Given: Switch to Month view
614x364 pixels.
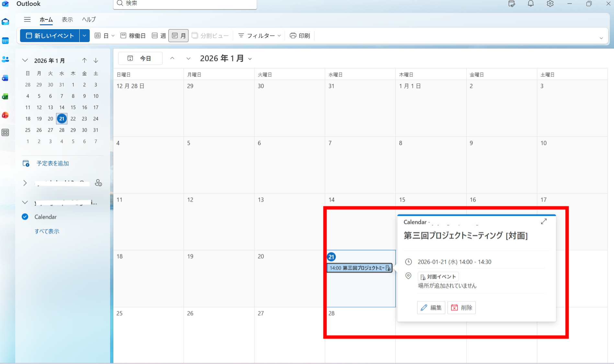Looking at the screenshot, I should click(x=178, y=36).
